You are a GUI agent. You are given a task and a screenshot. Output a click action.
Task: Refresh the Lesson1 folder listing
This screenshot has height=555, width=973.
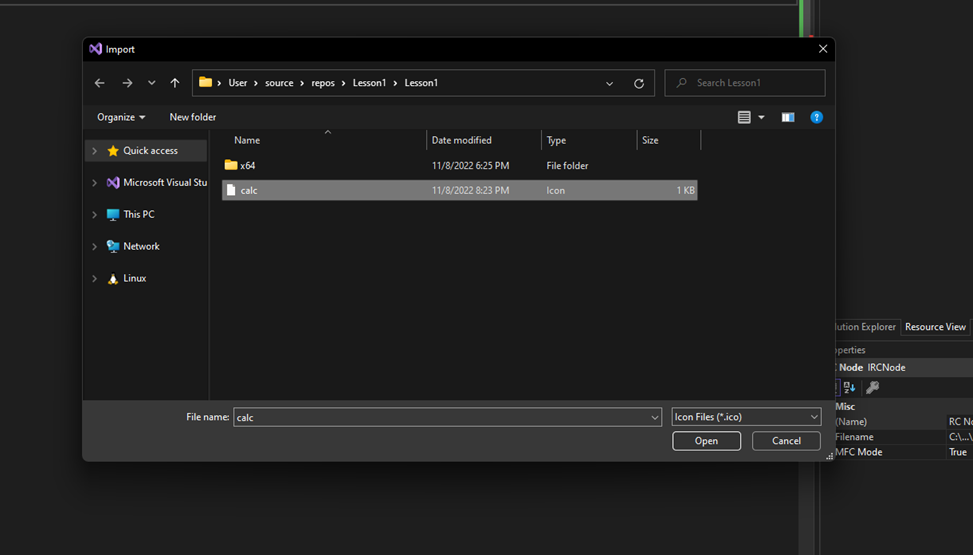(639, 83)
